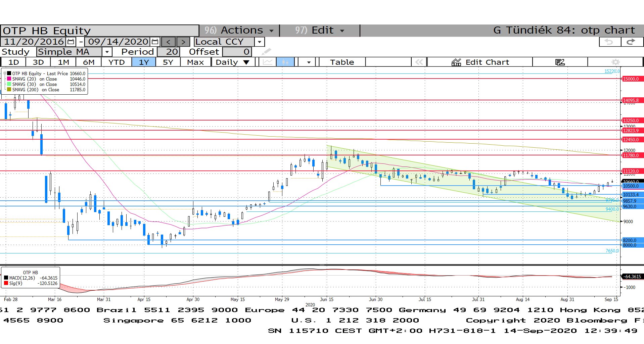Click the -64.3615 MACD value label
Screen dimensions: 644x344
tap(632, 277)
